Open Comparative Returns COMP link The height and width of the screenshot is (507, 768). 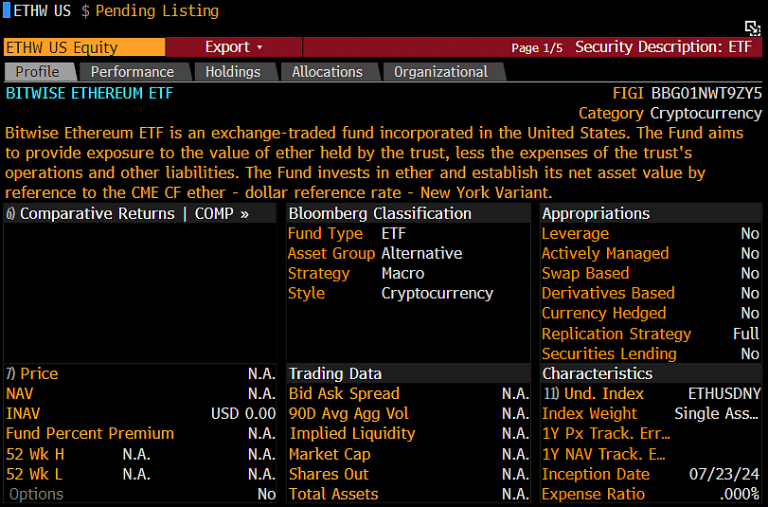coord(128,214)
